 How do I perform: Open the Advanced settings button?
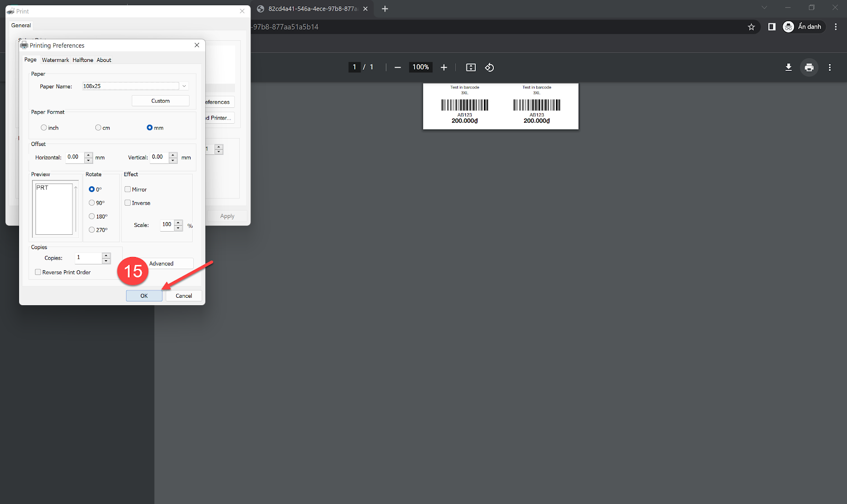coord(161,263)
